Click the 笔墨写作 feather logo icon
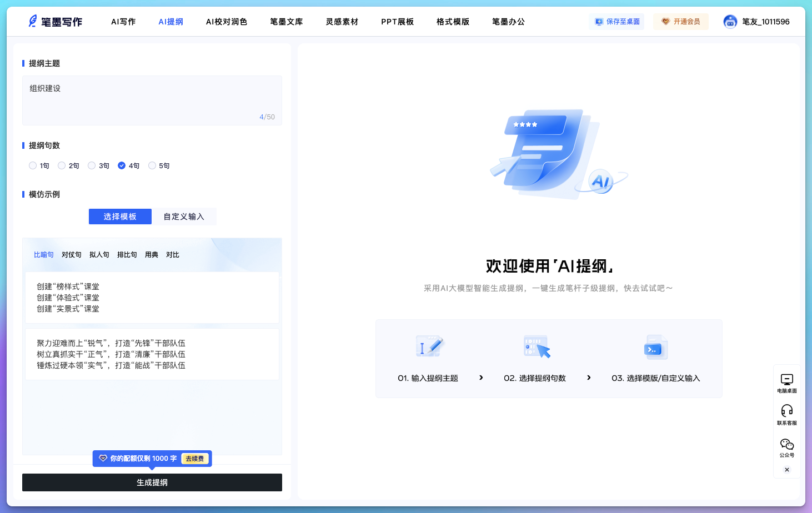Image resolution: width=812 pixels, height=513 pixels. (x=33, y=22)
